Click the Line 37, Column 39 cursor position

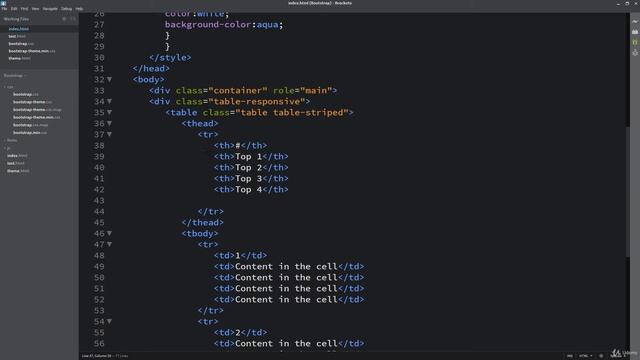click(96, 356)
